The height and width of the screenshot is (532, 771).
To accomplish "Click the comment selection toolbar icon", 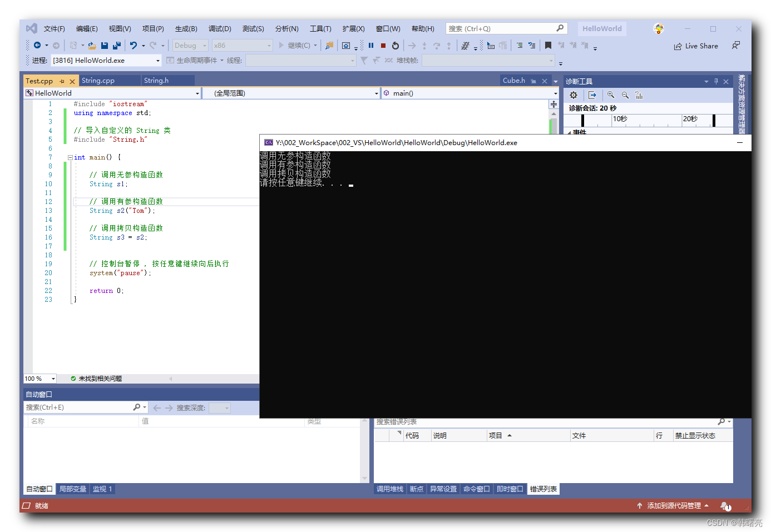I will (532, 46).
